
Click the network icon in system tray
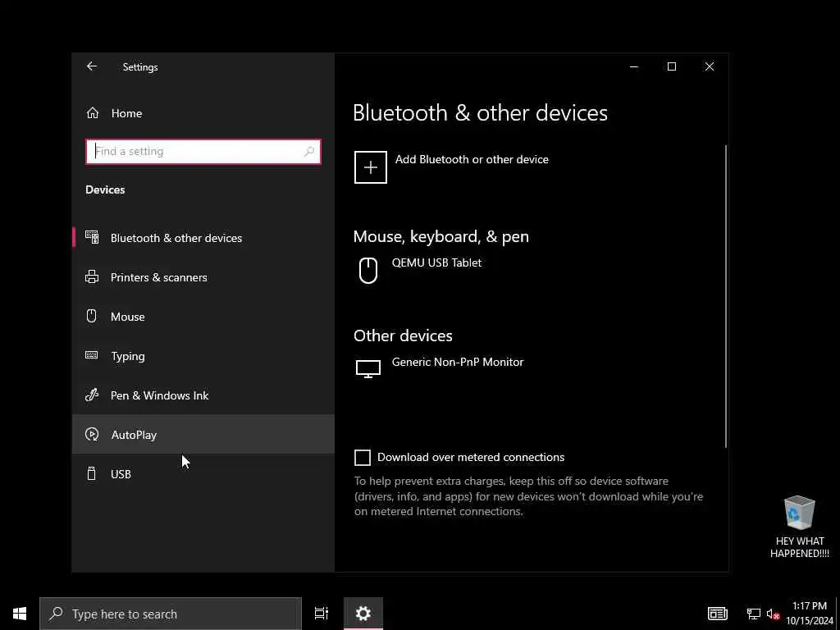pos(754,614)
